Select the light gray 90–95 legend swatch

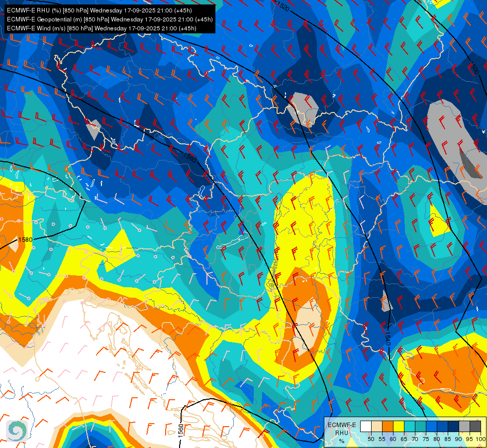pos(464,426)
